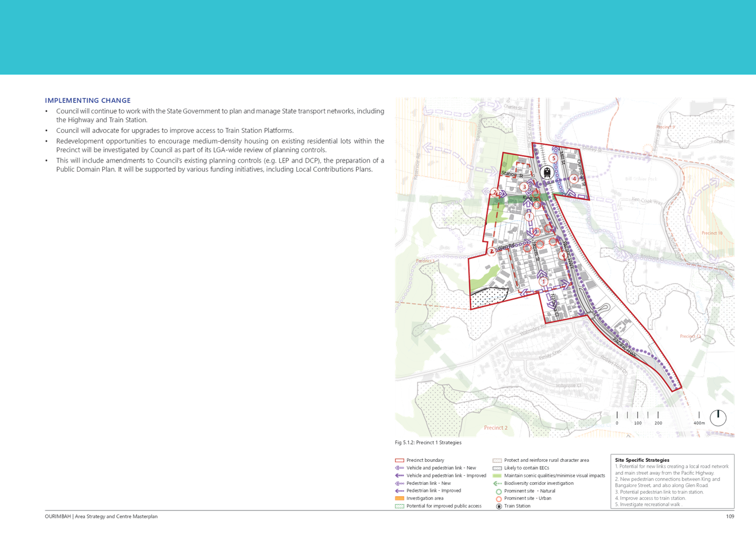Select marker 4 beside Quinlan St
Image resolution: width=756 pixels, height=535 pixels.
[x=574, y=179]
